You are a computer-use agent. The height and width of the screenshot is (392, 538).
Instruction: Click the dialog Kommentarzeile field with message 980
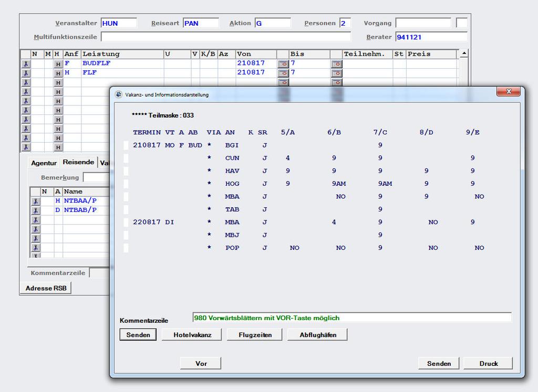point(352,317)
